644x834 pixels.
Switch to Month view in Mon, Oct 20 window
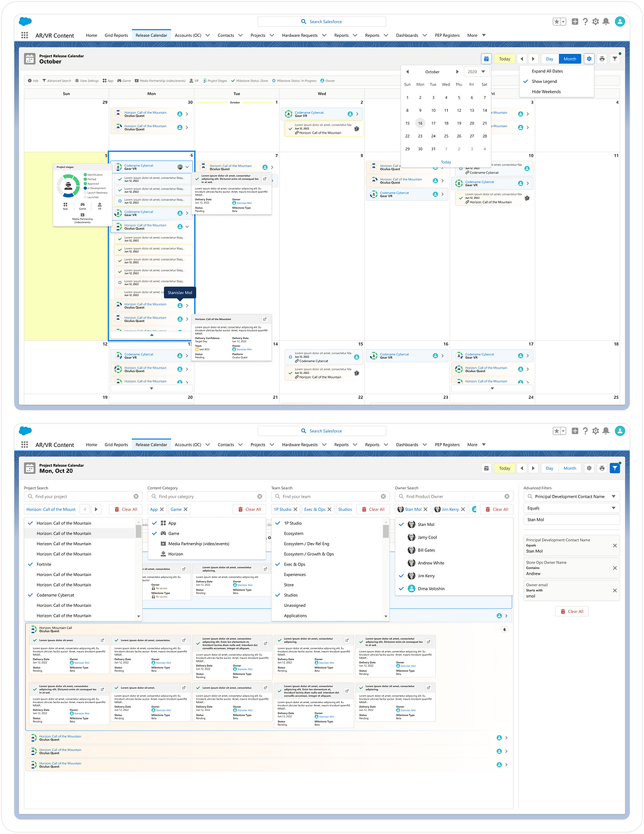coord(570,468)
